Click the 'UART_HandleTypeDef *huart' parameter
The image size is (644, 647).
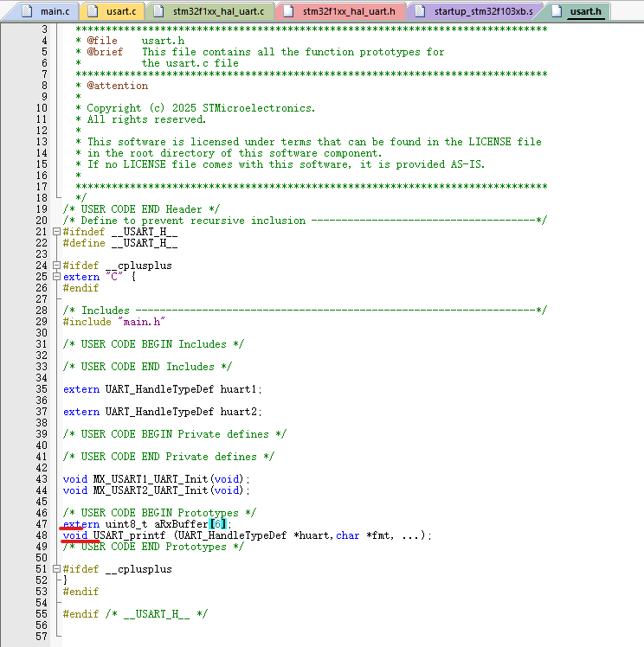point(253,535)
